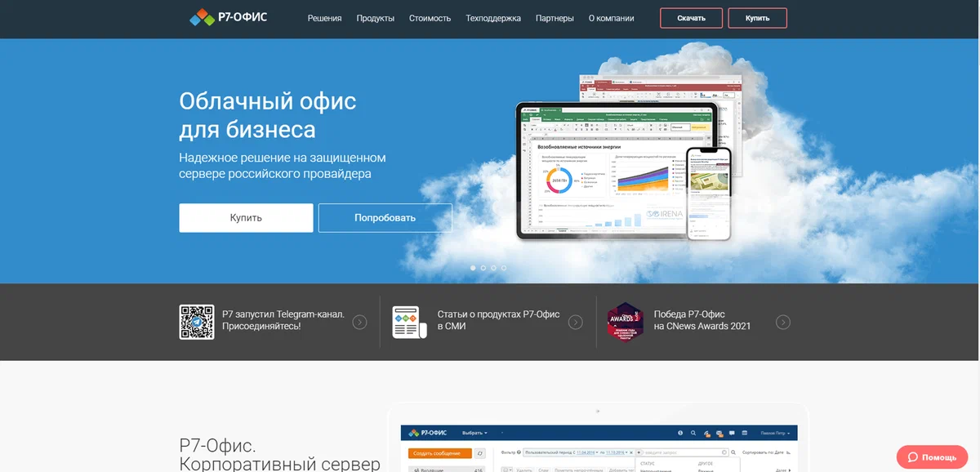Click the CNews Awards badge icon
Viewport: 980px width, 472px height.
tap(625, 322)
